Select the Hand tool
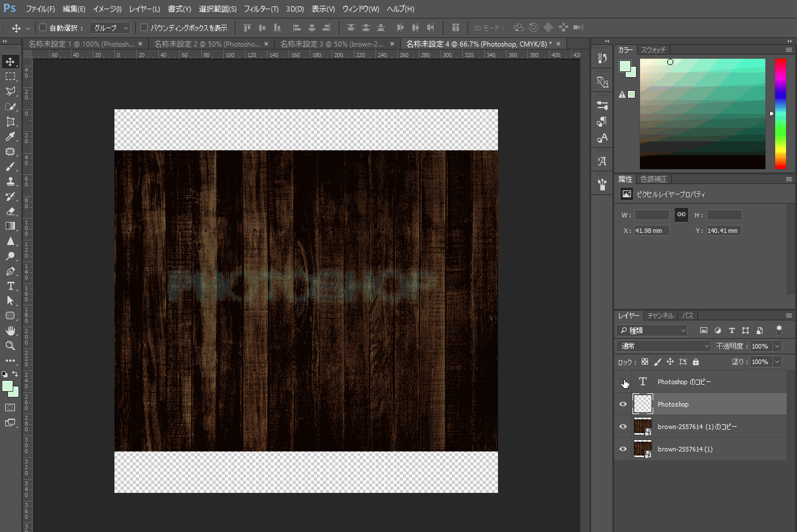This screenshot has height=532, width=797. [10, 331]
